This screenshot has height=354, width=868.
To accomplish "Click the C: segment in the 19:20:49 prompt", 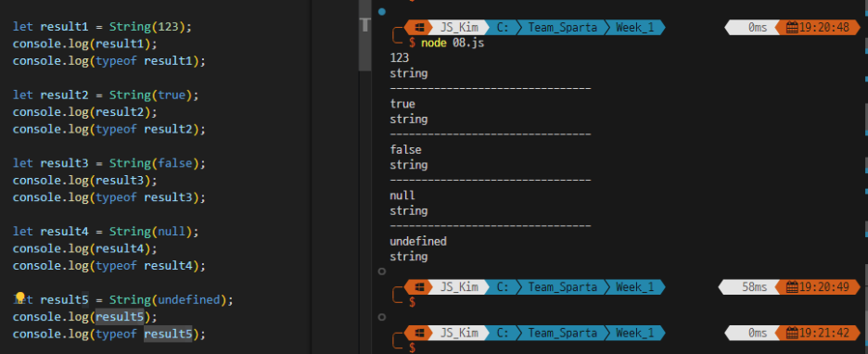I will tap(503, 287).
